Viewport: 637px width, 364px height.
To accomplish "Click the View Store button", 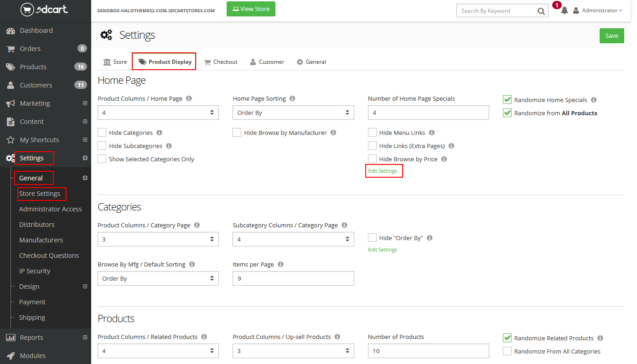I will [251, 9].
